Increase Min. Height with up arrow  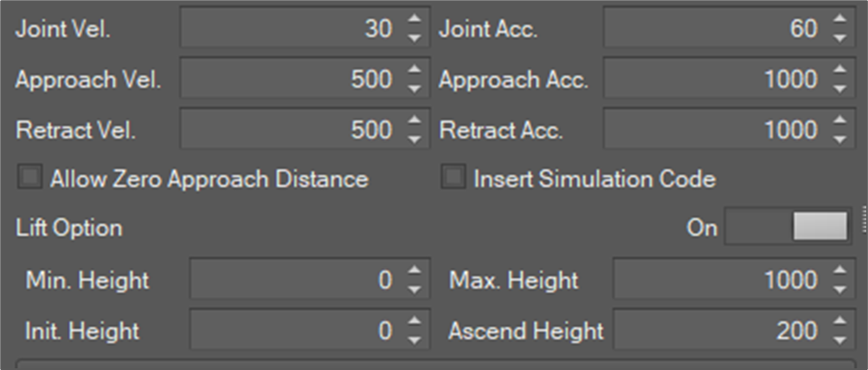click(414, 272)
